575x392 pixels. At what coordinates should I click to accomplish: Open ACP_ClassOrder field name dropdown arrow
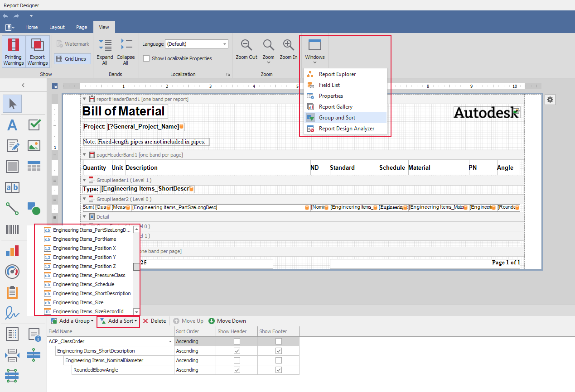[170, 342]
